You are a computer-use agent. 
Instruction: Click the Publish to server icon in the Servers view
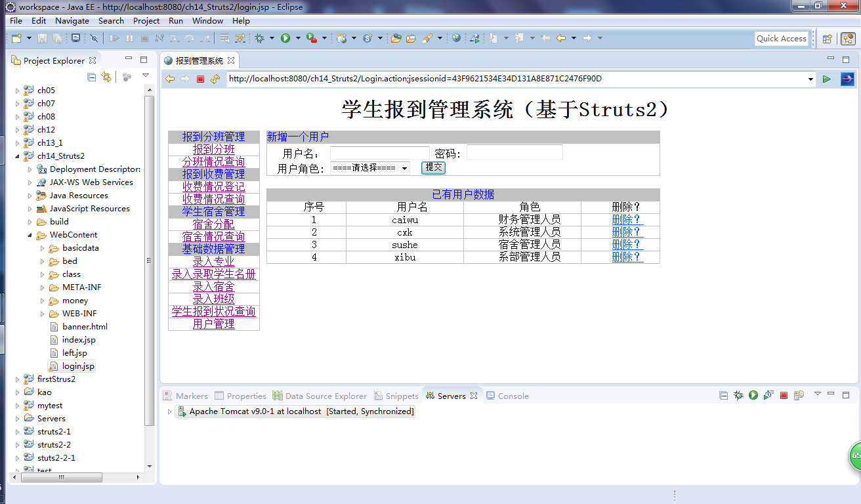click(799, 395)
